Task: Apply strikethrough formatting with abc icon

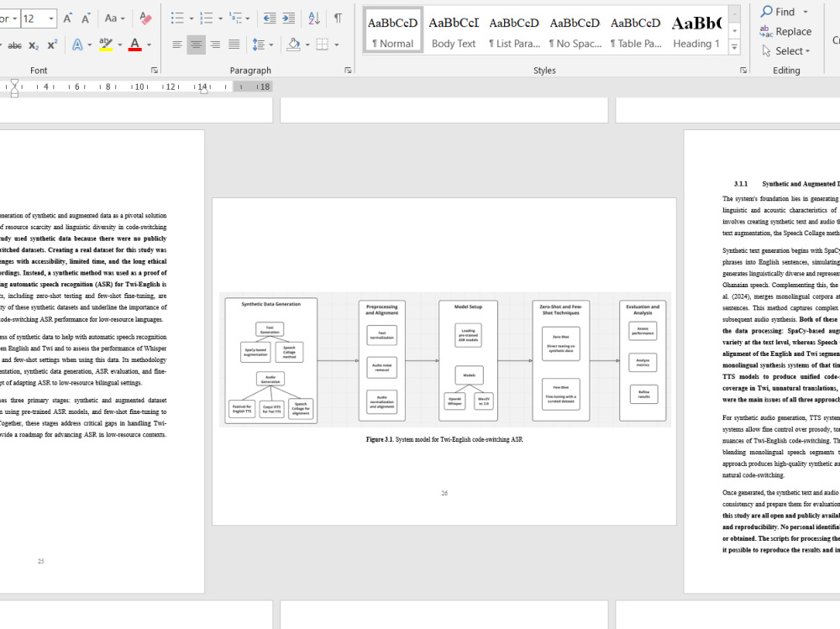Action: (15, 45)
